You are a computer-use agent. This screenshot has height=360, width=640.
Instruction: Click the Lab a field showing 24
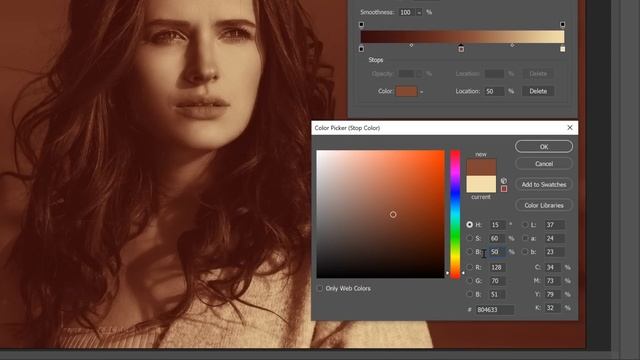[x=554, y=238]
